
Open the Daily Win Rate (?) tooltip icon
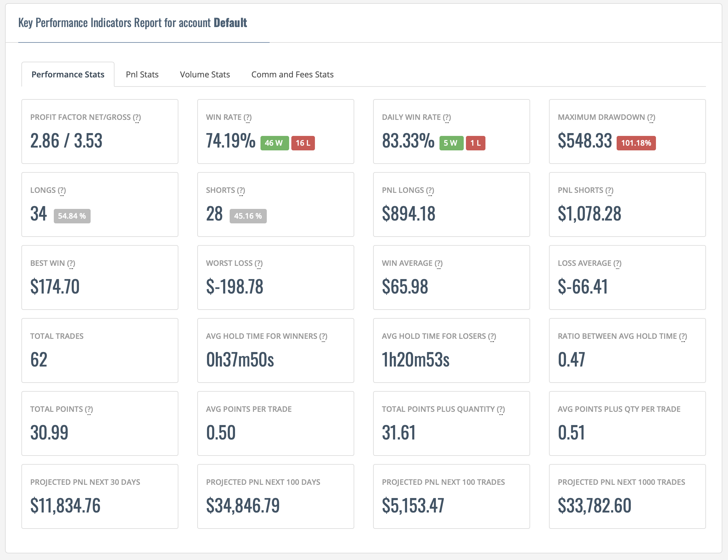click(x=447, y=117)
